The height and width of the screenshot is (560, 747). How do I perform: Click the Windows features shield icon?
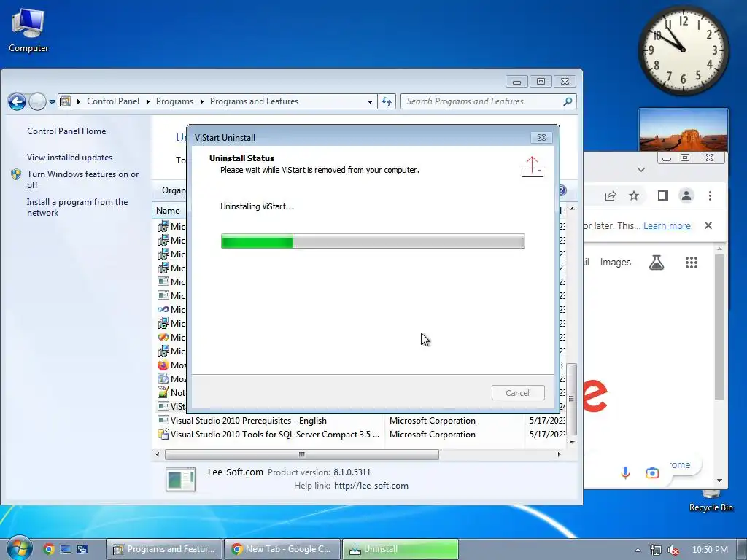pos(16,174)
